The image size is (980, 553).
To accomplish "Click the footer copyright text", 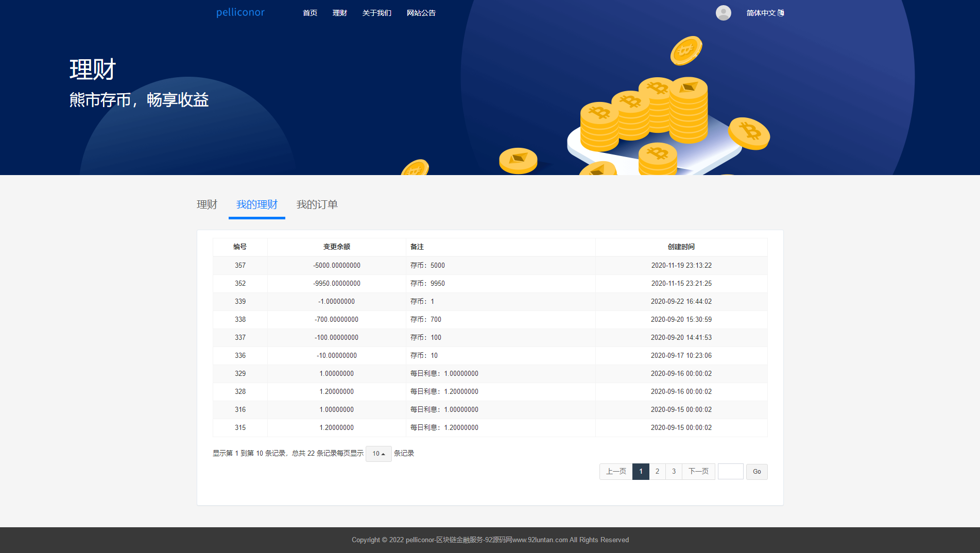I will pyautogui.click(x=490, y=540).
